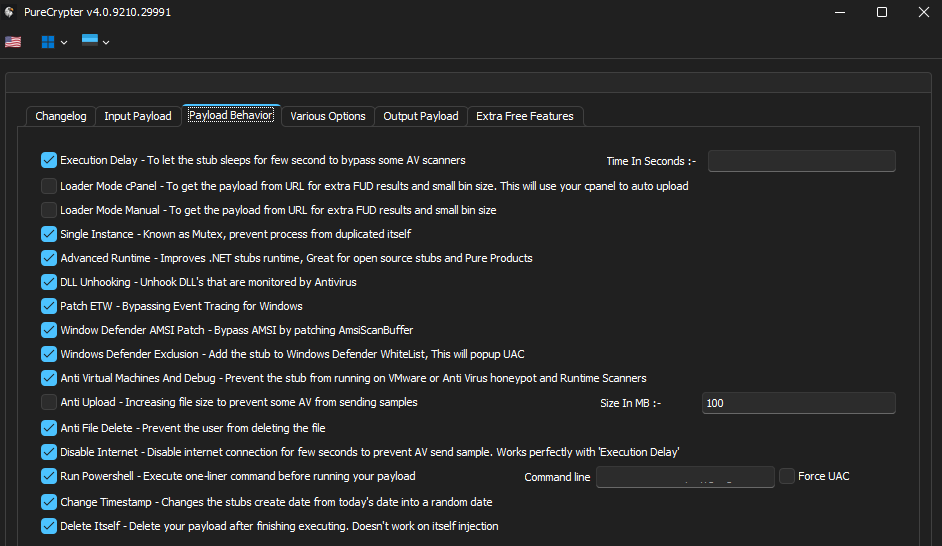This screenshot has width=942, height=546.
Task: Check the Force UAC checkbox
Action: [x=787, y=476]
